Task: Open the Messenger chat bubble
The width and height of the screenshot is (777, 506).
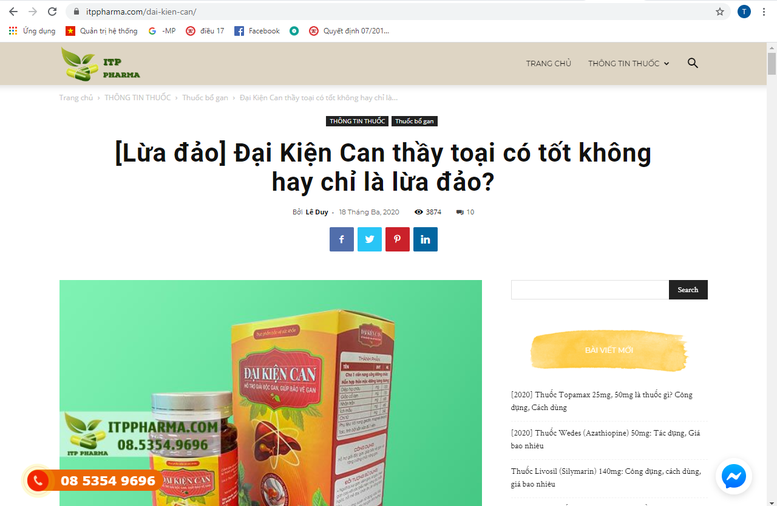Action: tap(733, 476)
